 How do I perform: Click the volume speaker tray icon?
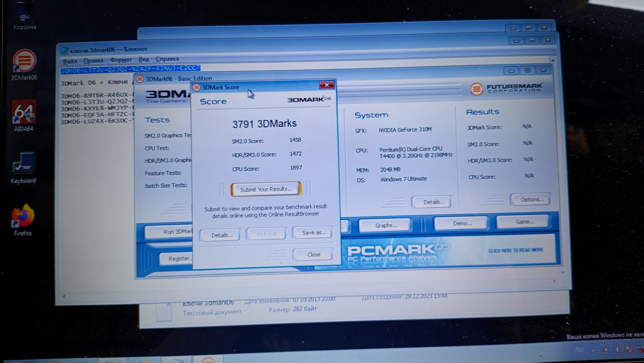tap(617, 350)
